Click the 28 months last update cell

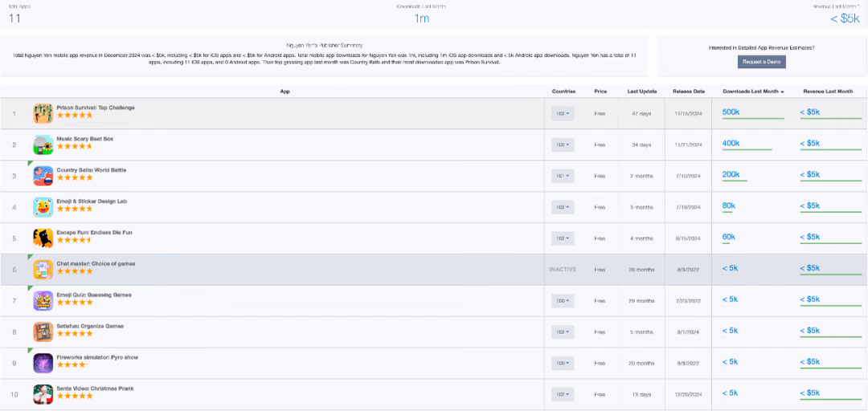[641, 270]
